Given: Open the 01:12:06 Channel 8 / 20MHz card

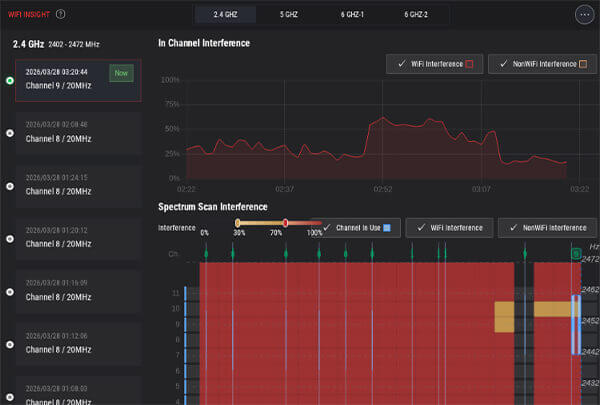Looking at the screenshot, I should [x=78, y=345].
